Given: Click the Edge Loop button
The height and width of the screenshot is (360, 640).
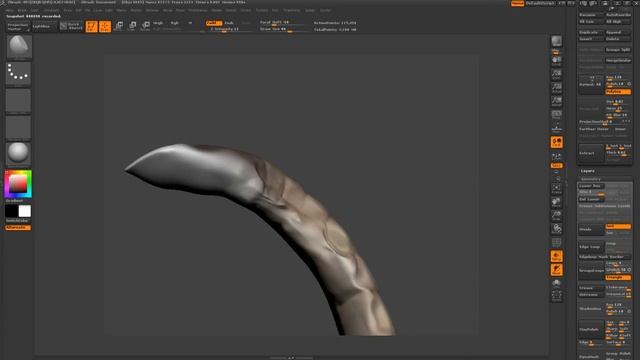Looking at the screenshot, I should (x=591, y=247).
